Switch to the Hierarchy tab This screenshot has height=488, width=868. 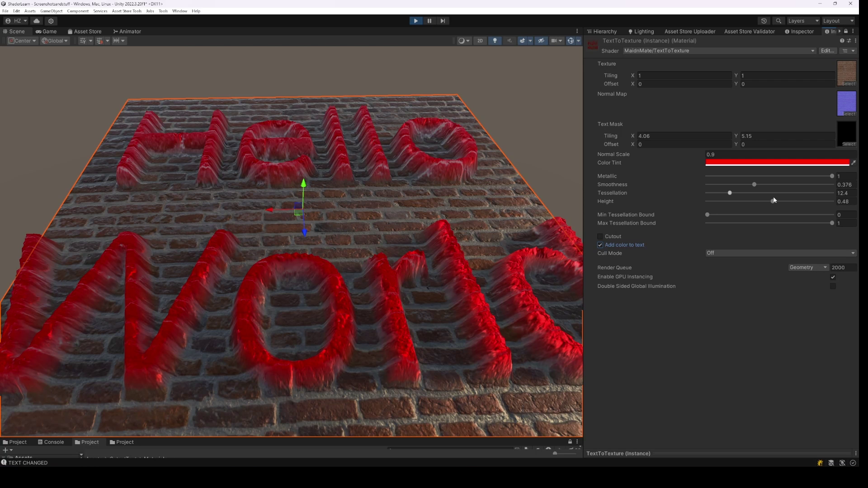point(602,31)
